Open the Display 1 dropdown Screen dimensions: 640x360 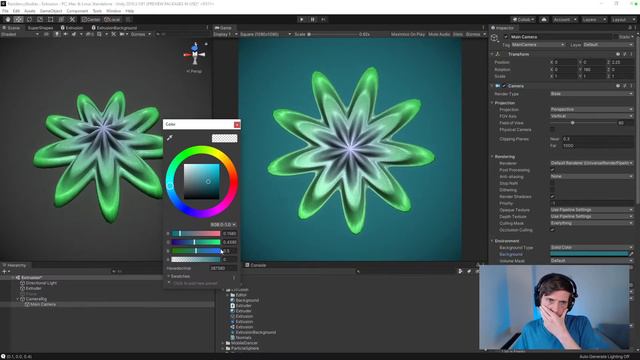tap(225, 34)
